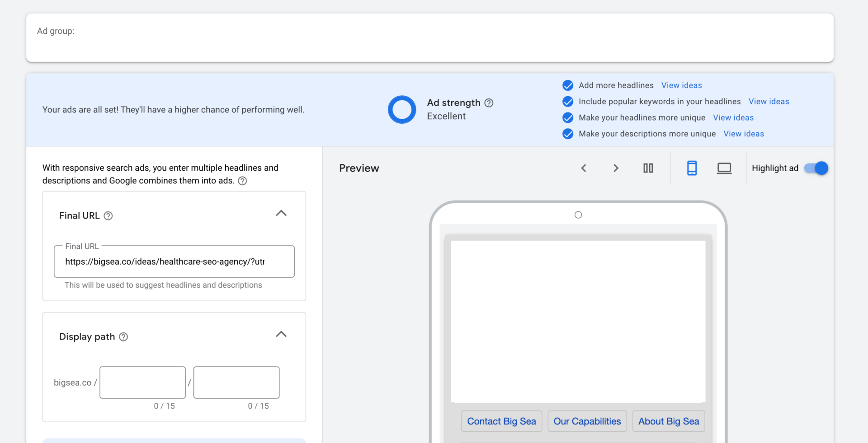Image resolution: width=868 pixels, height=443 pixels.
Task: Collapse the Display path section
Action: [281, 334]
